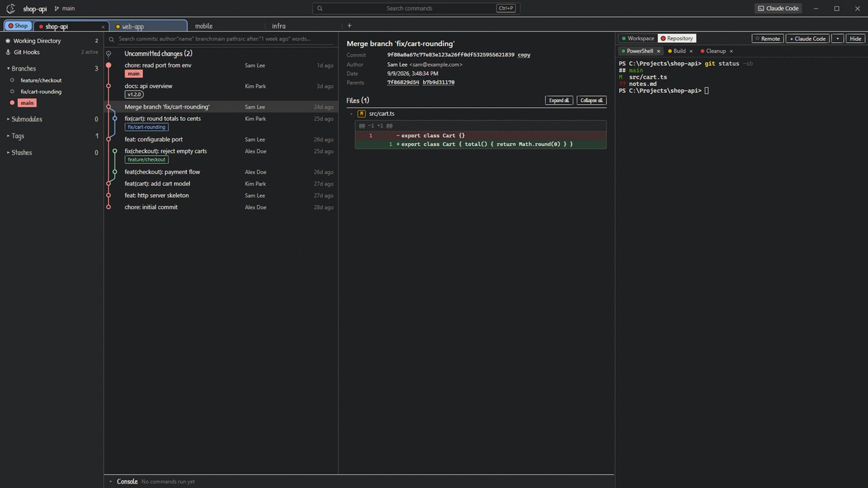Screen dimensions: 868x488
Task: Click the graph node of 'fix(checkout): reject empty carts'
Action: (x=115, y=151)
